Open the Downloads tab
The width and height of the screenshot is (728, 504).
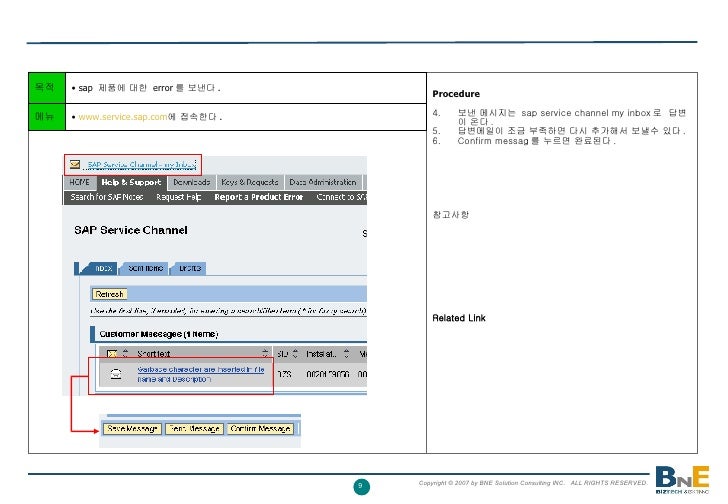tap(191, 182)
